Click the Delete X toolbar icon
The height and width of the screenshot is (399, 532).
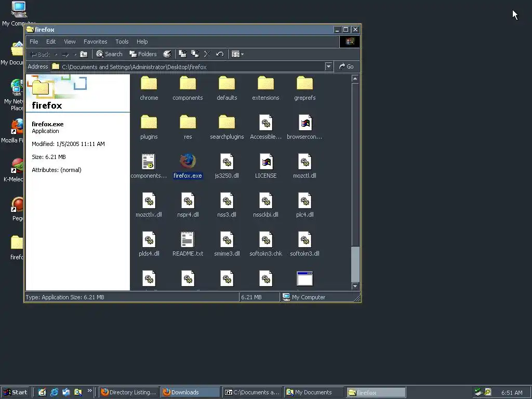(x=207, y=54)
